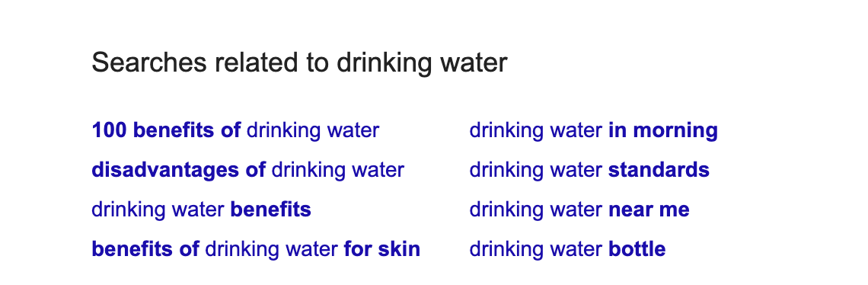Open the 'drinking water near me' link
Image resolution: width=868 pixels, height=285 pixels.
(x=579, y=210)
